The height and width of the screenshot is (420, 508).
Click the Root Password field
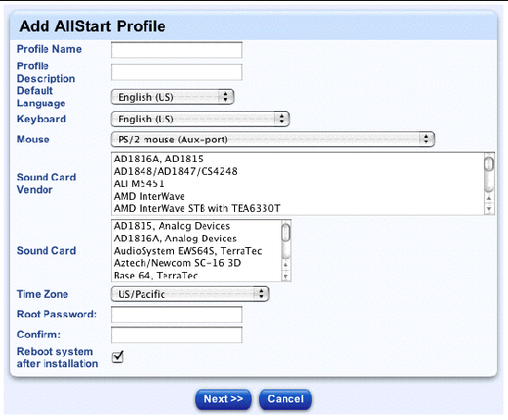pos(177,315)
